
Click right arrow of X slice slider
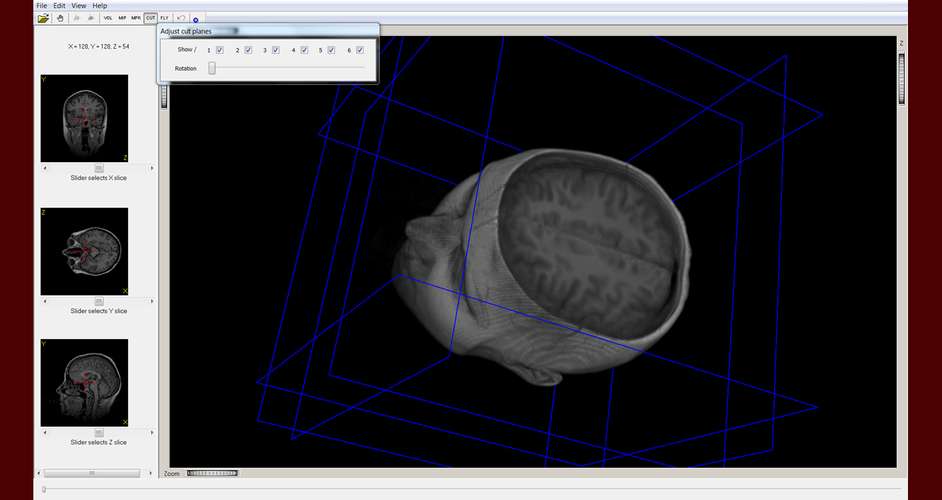point(151,168)
